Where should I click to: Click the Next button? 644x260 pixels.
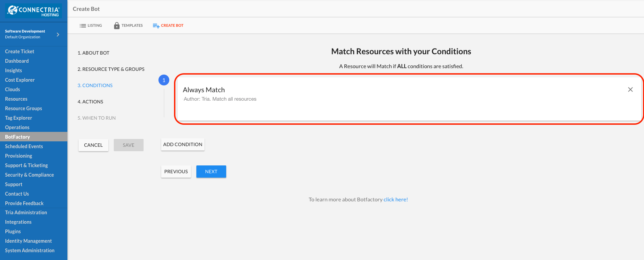(x=211, y=172)
